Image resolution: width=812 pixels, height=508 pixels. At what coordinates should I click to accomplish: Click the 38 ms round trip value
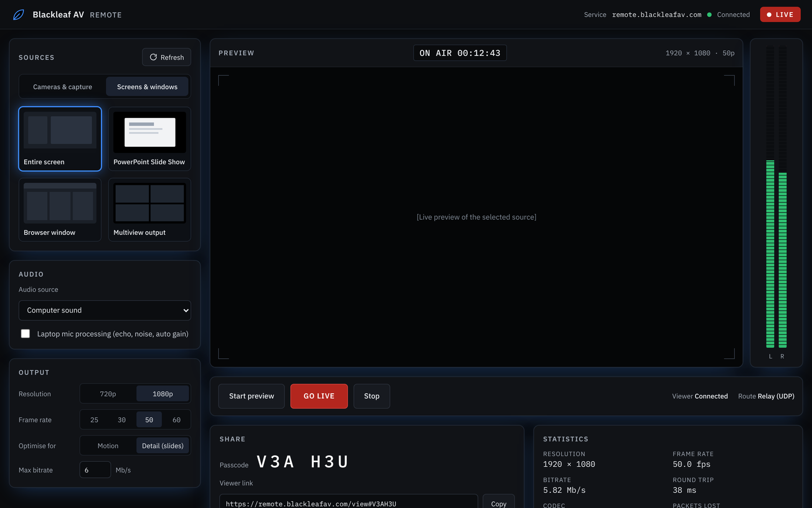tap(685, 490)
